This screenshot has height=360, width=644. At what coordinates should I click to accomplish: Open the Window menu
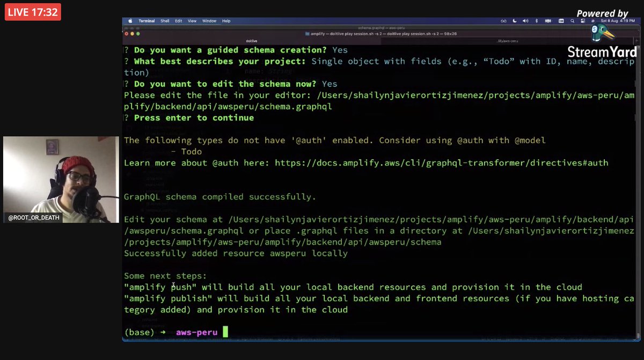pos(209,21)
